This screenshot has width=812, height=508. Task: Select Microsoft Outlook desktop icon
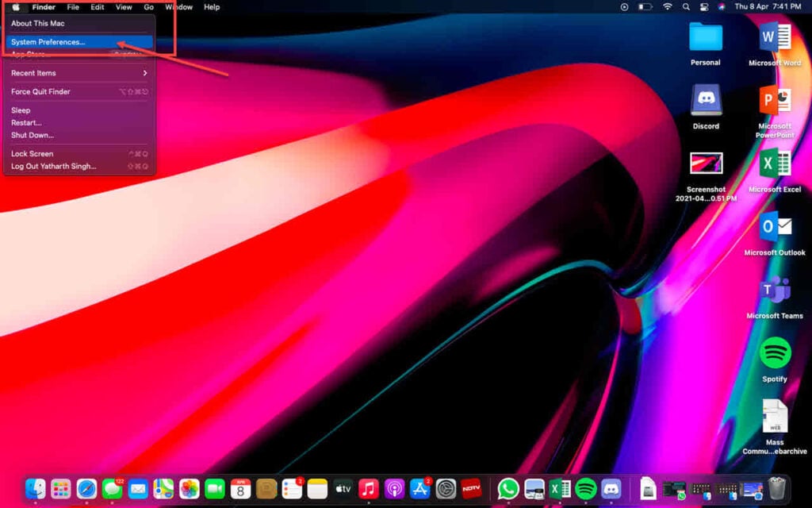[x=775, y=227]
